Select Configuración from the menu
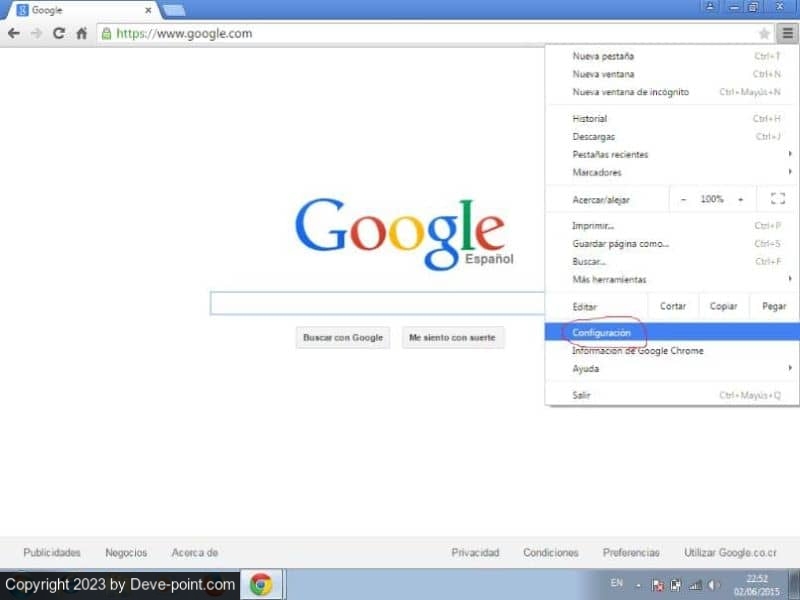 tap(602, 332)
